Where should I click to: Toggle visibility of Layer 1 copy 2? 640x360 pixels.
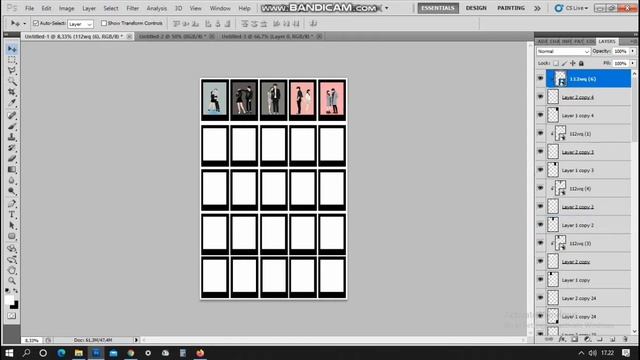(540, 225)
